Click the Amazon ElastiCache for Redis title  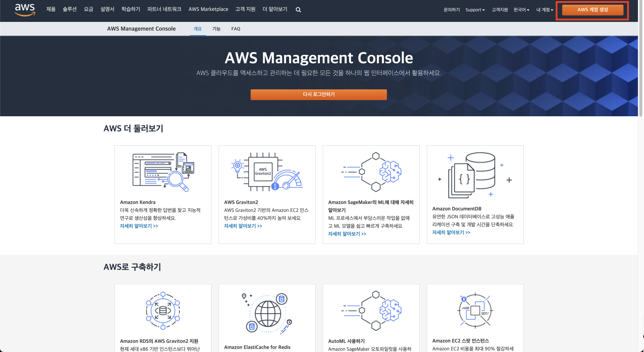257,347
